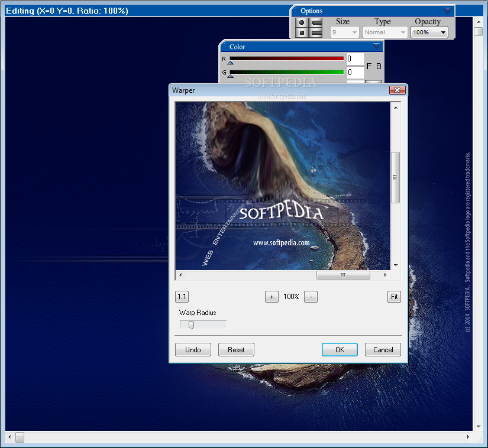Click the Editing window title text
Viewport: 488px width, 448px height.
[67, 11]
